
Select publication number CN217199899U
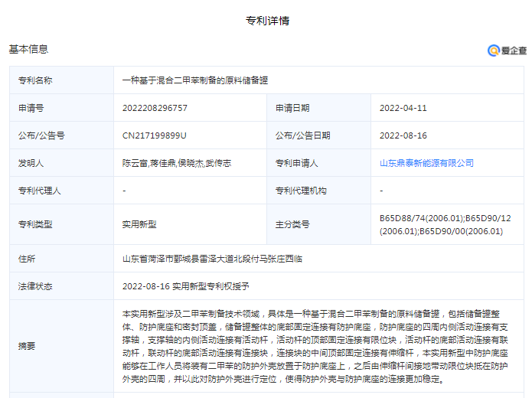click(155, 135)
